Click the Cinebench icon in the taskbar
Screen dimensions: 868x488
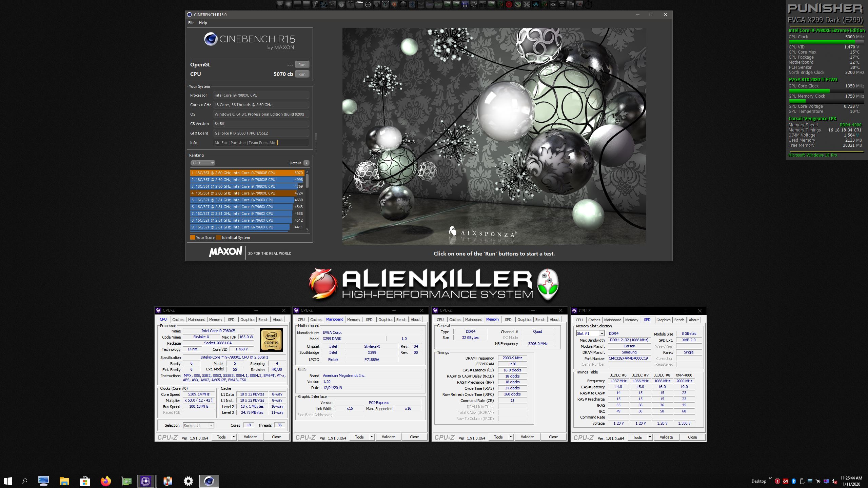[x=209, y=481]
